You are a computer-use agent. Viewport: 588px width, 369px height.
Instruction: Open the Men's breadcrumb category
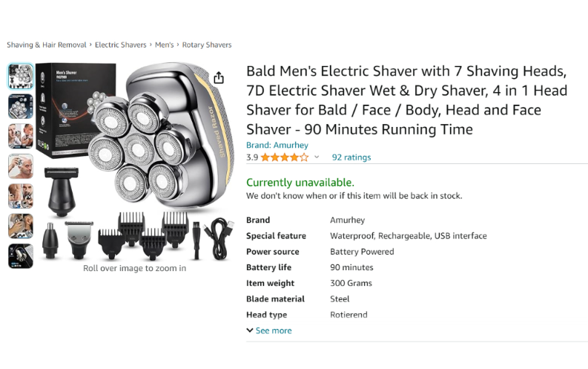pyautogui.click(x=165, y=45)
